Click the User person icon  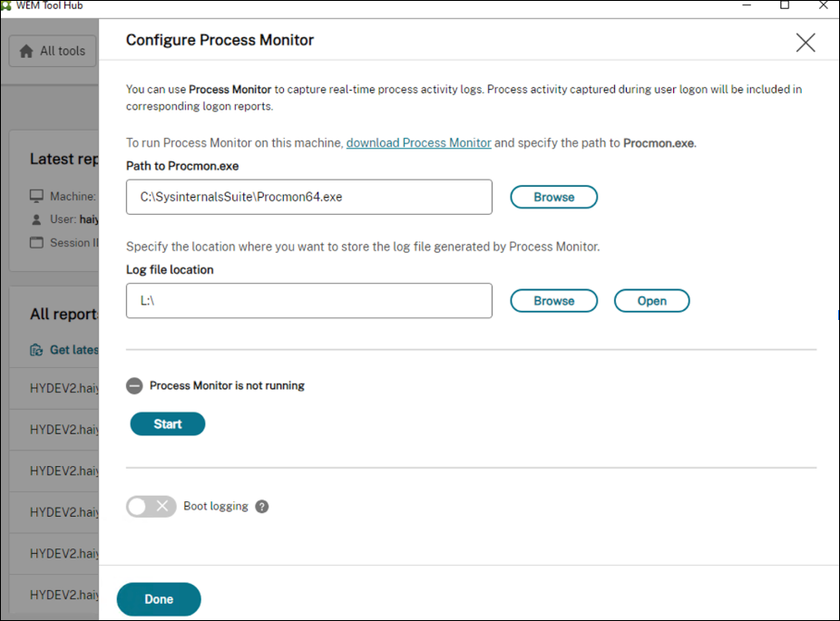[x=34, y=219]
